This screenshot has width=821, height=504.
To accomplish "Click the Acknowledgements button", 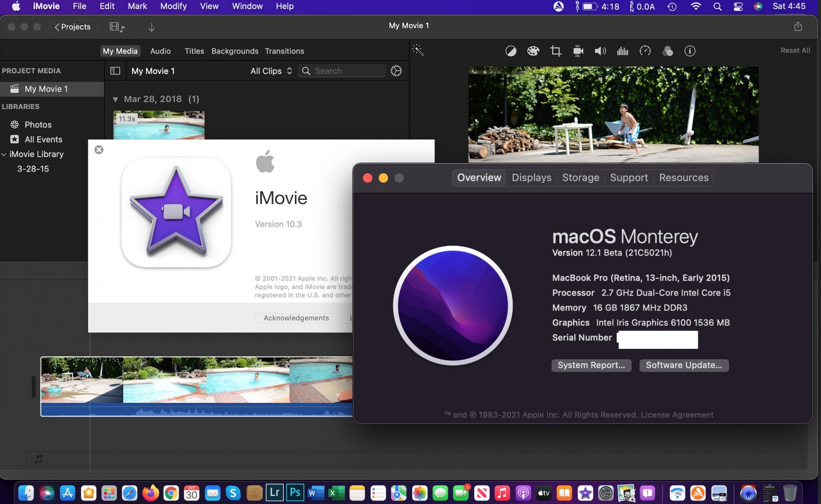I will 296,318.
